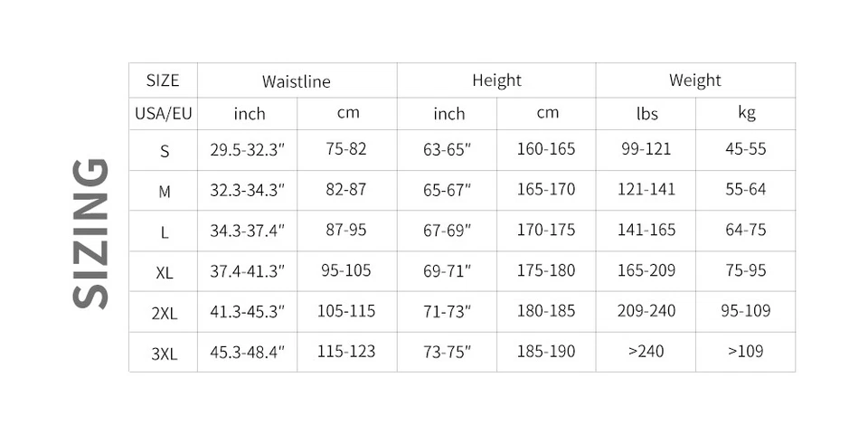
Task: Click the >240 lbs weight cell
Action: tap(646, 352)
